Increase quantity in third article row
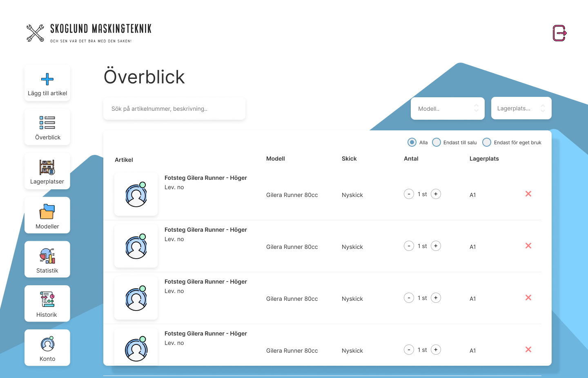The width and height of the screenshot is (588, 378). (436, 298)
